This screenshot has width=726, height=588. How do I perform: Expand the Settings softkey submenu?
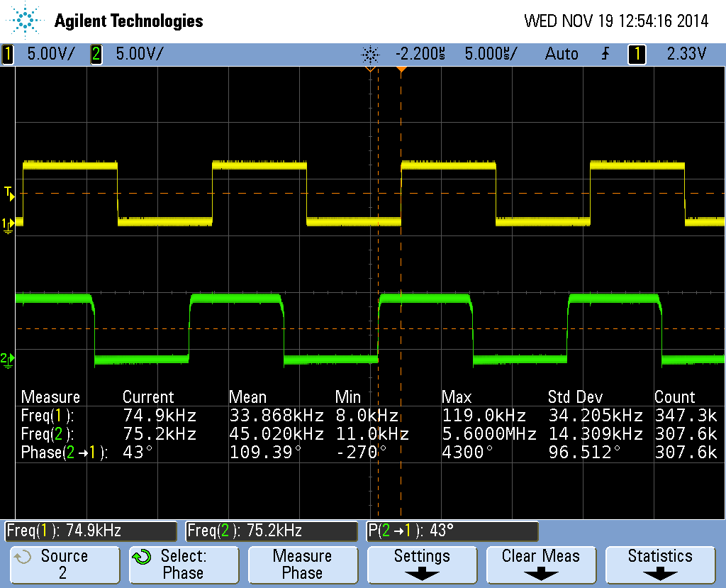[422, 565]
